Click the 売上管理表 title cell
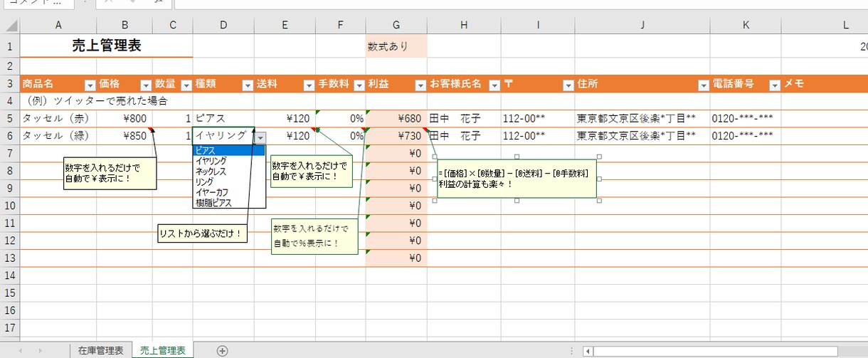Image resolution: width=868 pixels, height=358 pixels. tap(107, 46)
